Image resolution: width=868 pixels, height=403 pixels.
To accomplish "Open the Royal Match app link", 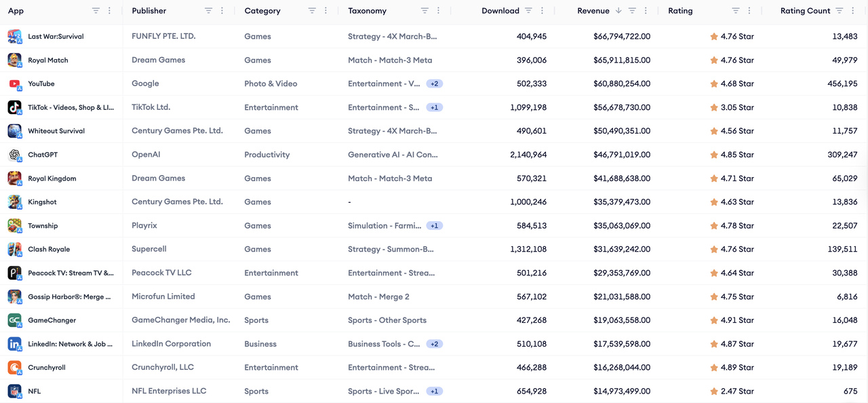I will (x=48, y=60).
